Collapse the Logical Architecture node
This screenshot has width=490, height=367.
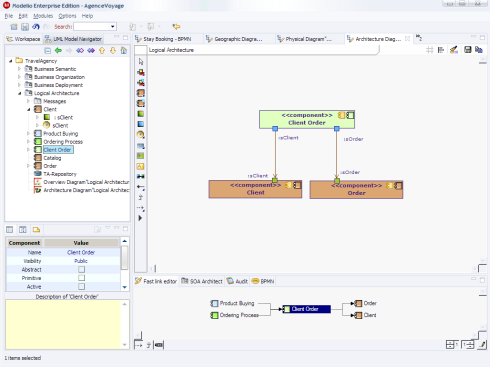20,93
